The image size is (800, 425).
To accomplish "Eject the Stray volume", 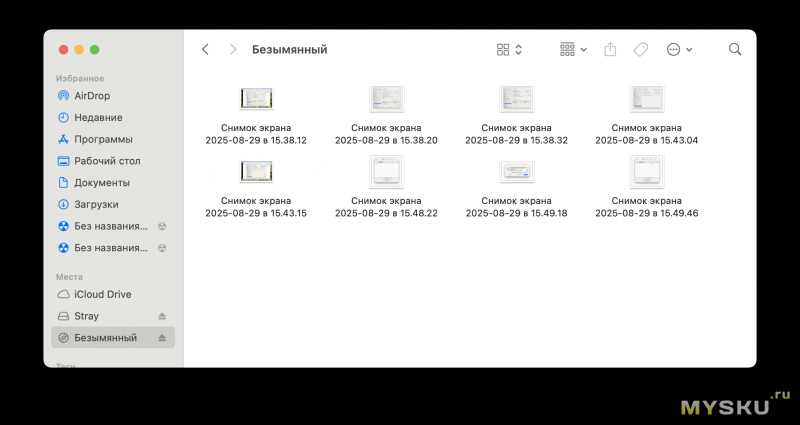I will click(162, 316).
